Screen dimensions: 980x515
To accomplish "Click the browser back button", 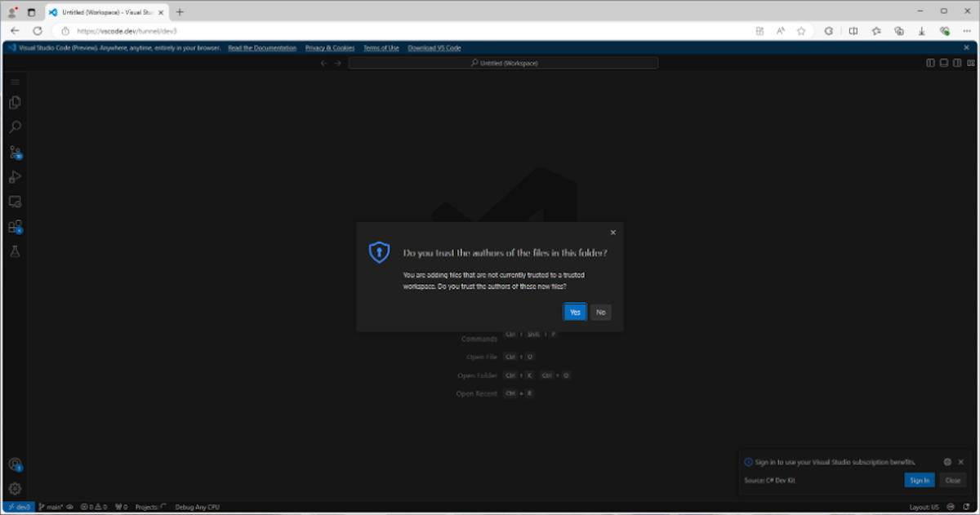I will [15, 31].
